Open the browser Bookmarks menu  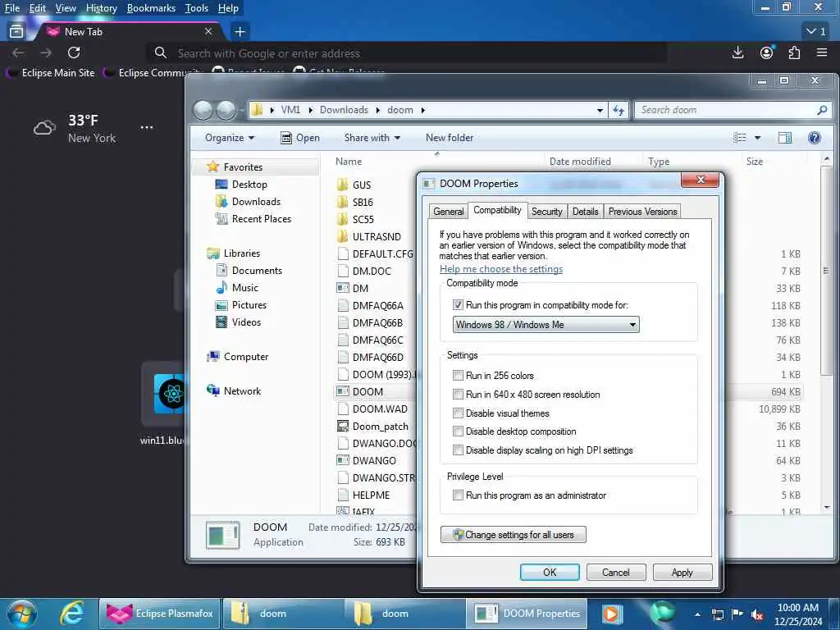click(151, 8)
